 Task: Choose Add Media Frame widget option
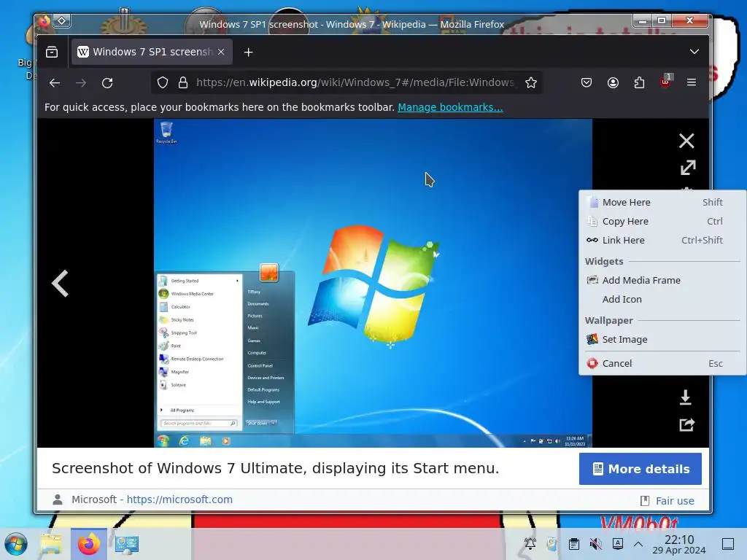662,281
